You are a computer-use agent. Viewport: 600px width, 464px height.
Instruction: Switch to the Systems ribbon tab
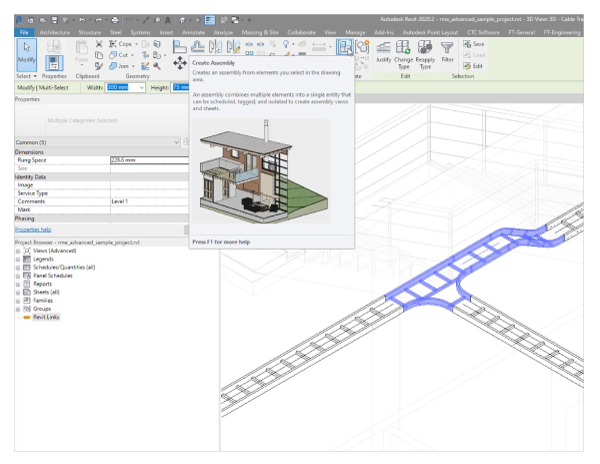point(140,32)
